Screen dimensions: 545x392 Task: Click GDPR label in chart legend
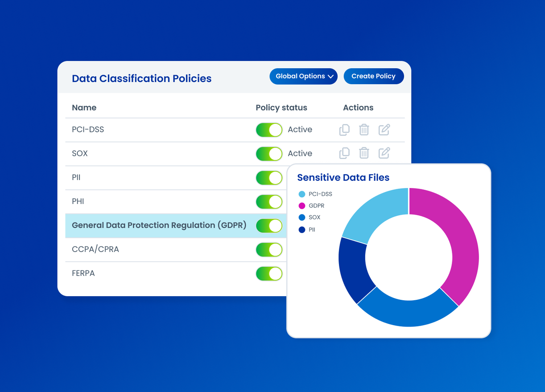coord(317,206)
